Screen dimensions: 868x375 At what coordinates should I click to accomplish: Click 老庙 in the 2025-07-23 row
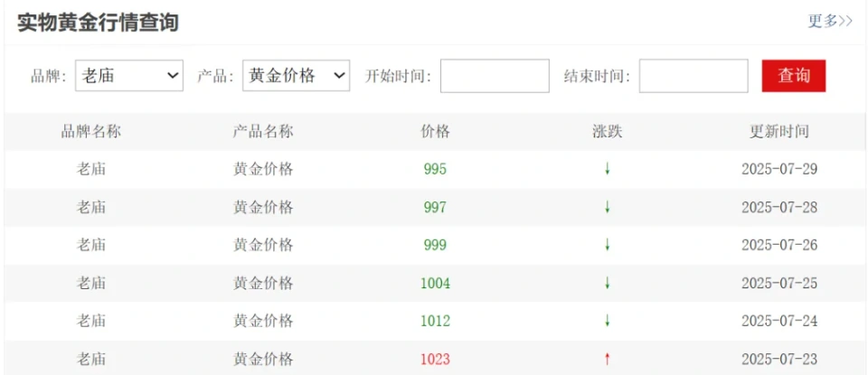90,359
